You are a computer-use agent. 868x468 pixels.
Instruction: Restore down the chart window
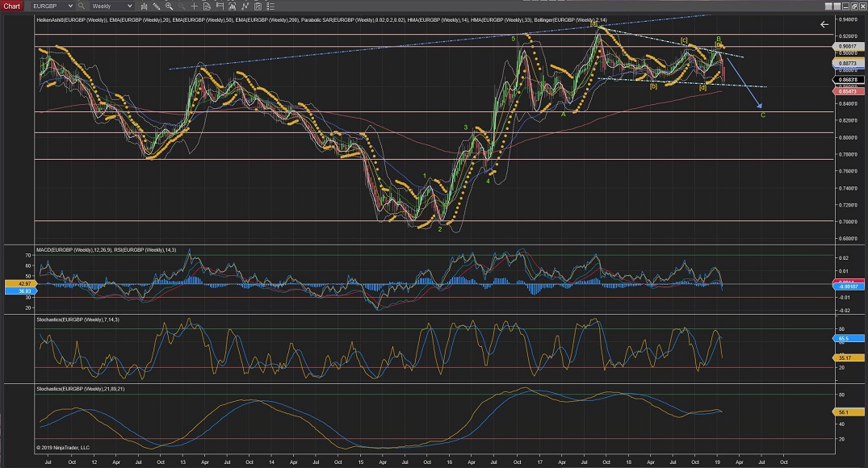tap(853, 6)
